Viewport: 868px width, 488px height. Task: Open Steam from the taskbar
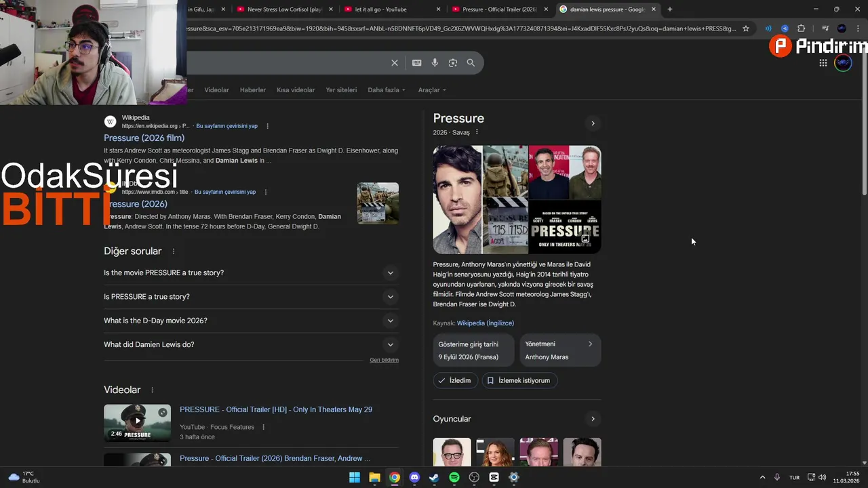tap(434, 477)
